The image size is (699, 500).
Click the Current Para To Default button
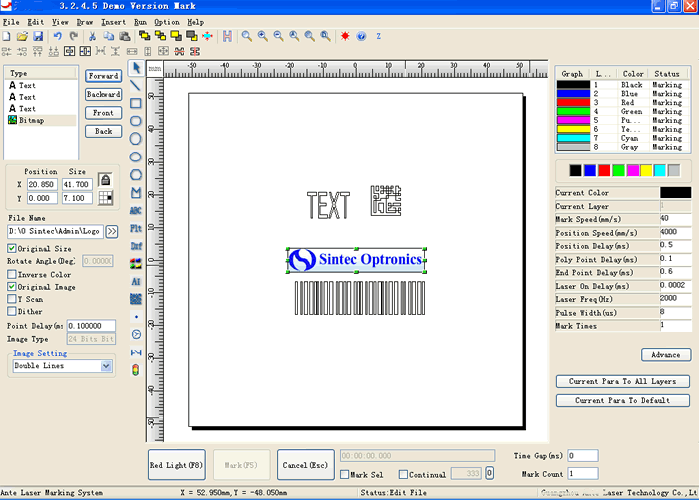click(x=622, y=400)
